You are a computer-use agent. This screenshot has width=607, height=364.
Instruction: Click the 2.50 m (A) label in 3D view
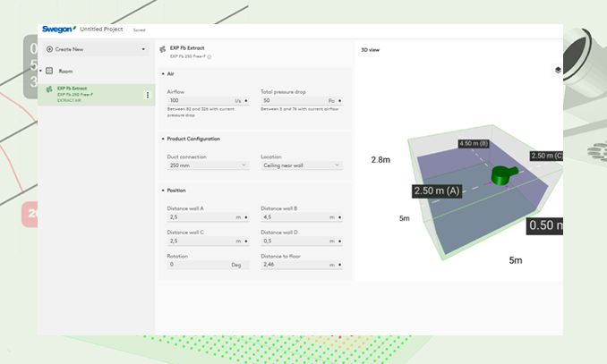436,190
